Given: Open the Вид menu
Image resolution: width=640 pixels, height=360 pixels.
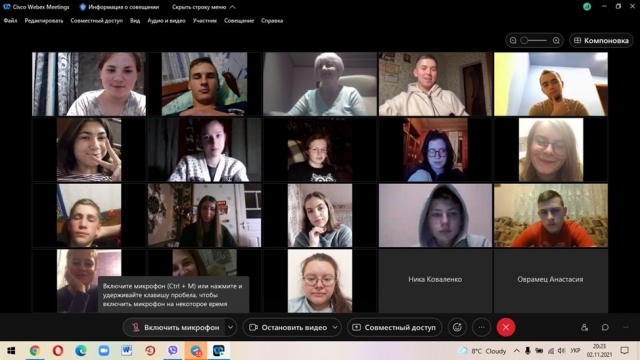Looking at the screenshot, I should click(135, 20).
